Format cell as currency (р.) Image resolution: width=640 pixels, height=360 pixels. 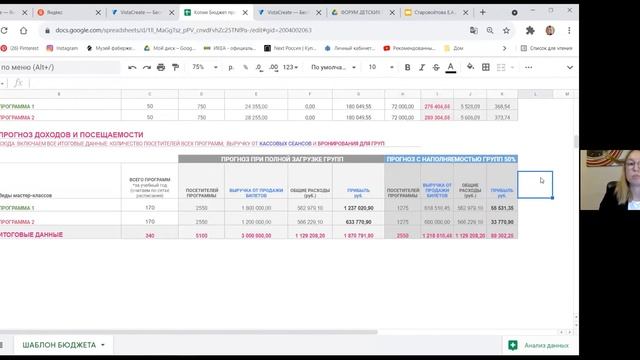(x=231, y=67)
